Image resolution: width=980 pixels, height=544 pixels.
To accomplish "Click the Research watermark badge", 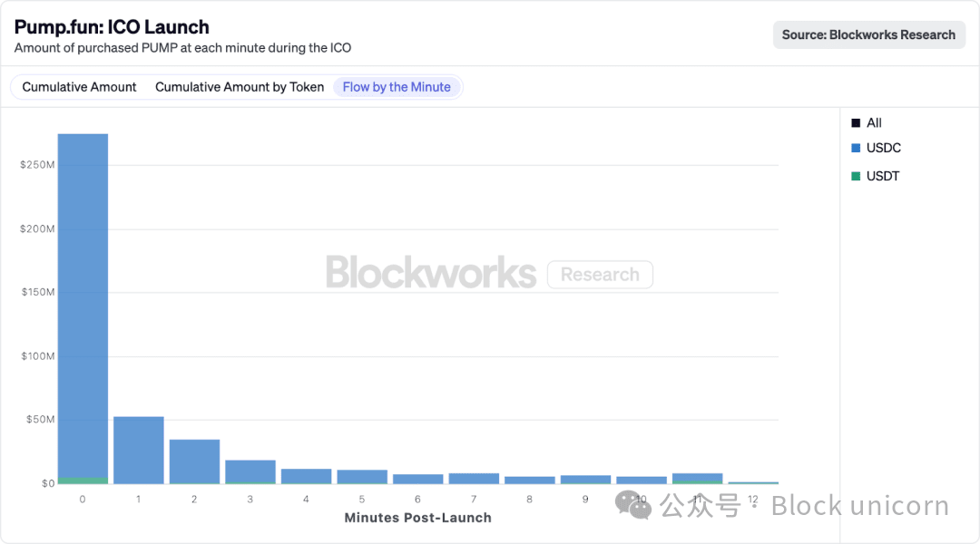I will point(600,274).
